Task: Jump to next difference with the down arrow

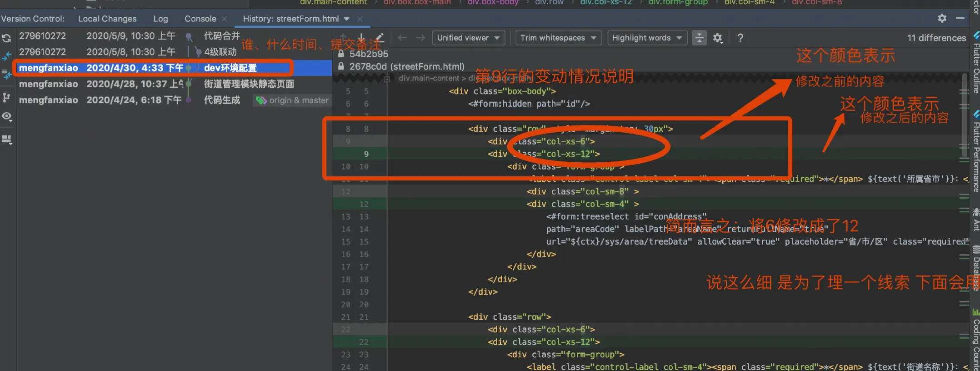Action: tap(361, 37)
